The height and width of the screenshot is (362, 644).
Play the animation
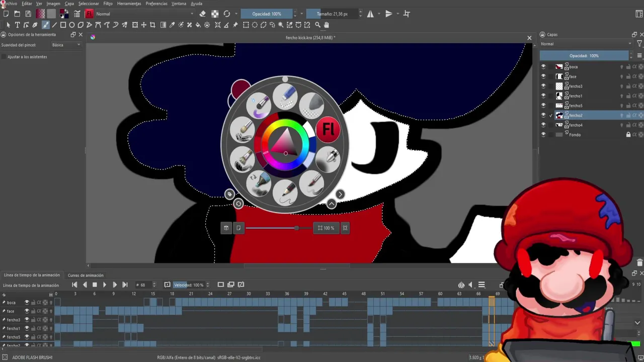[105, 285]
